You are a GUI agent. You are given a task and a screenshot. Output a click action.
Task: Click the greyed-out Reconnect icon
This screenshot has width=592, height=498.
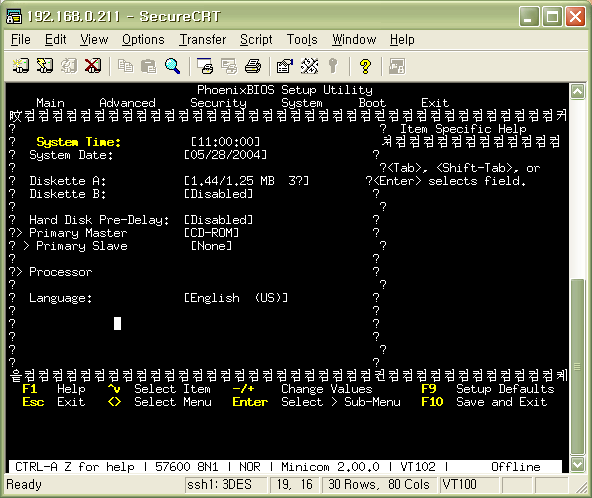point(69,66)
